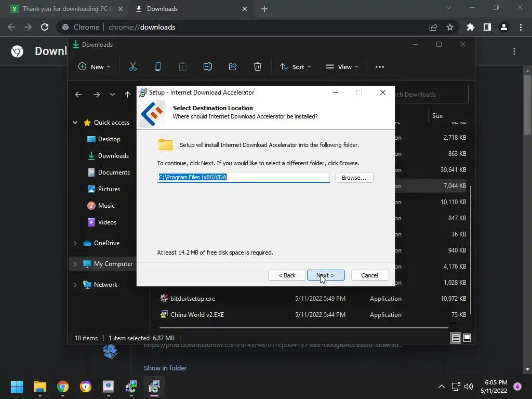Open Videos in navigation pane
Screen dimensions: 532x399
click(102, 222)
